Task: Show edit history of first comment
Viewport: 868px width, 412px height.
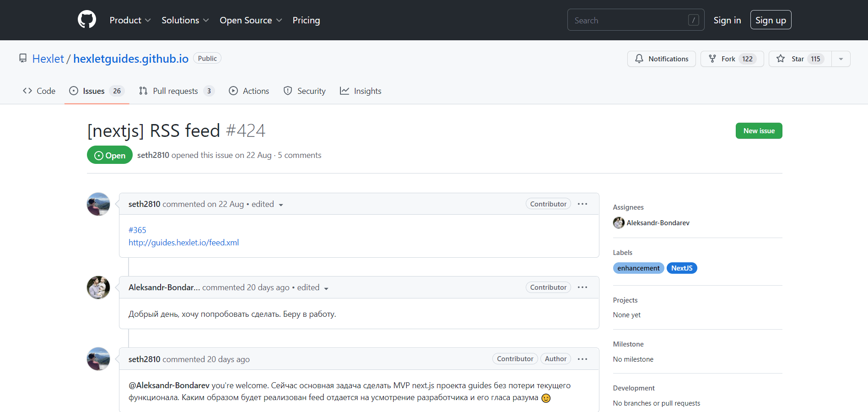Action: coord(268,204)
